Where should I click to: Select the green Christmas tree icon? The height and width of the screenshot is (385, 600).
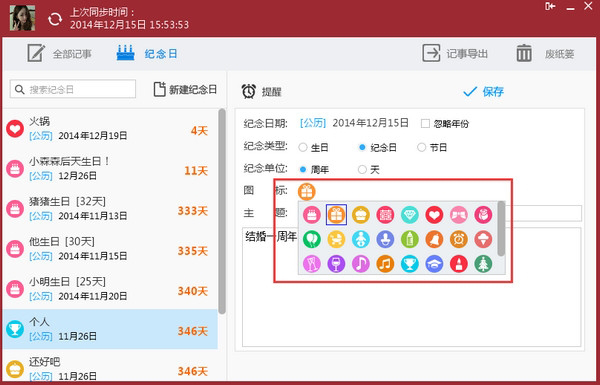point(483,264)
